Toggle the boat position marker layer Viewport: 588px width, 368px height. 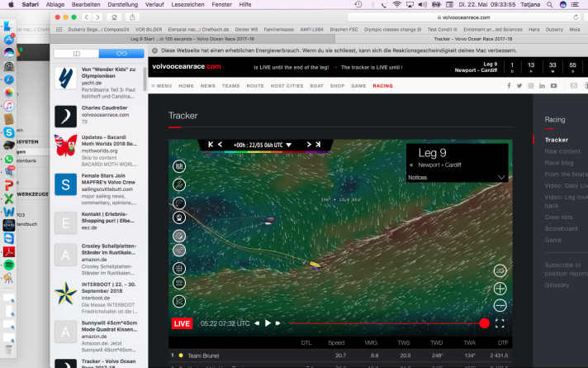tap(179, 217)
